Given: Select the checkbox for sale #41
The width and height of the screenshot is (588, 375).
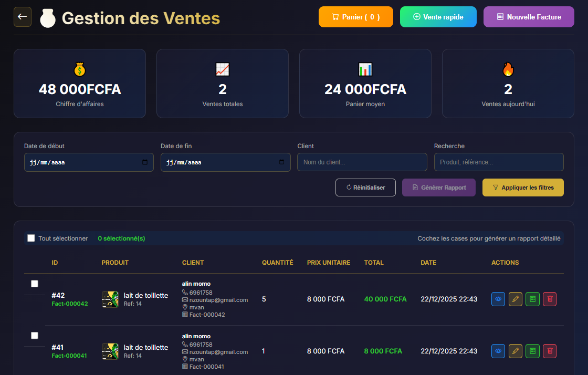Looking at the screenshot, I should coord(35,336).
